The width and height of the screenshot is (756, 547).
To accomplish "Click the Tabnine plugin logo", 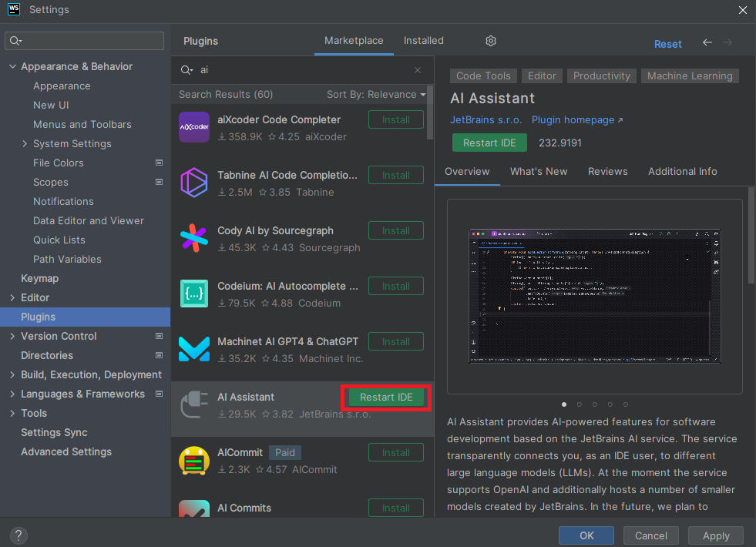I will 194,183.
